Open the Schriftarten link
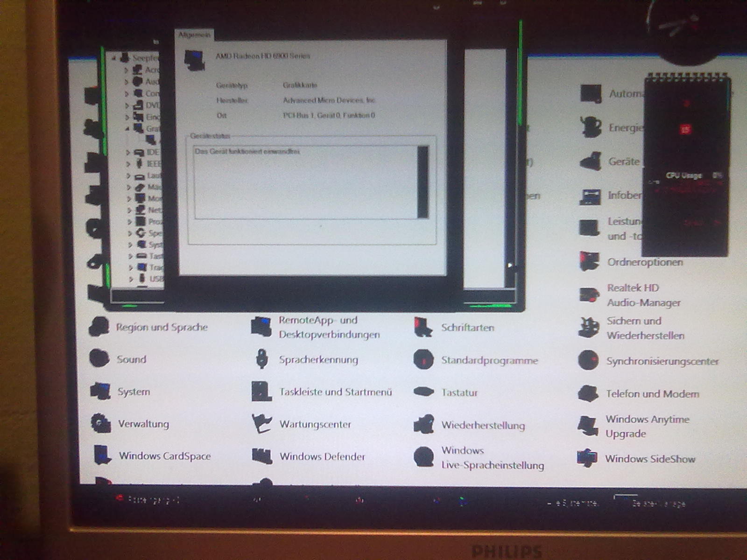The image size is (747, 560). [x=467, y=327]
